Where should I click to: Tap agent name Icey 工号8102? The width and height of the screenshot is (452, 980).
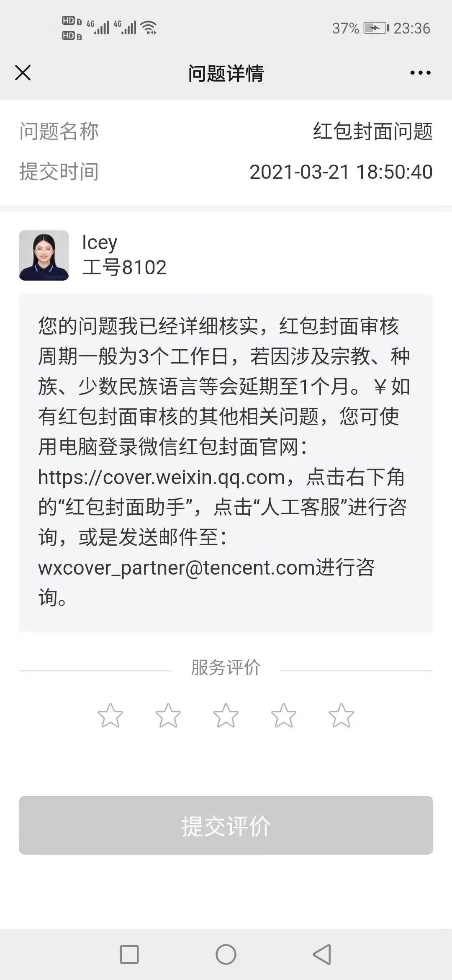click(124, 255)
